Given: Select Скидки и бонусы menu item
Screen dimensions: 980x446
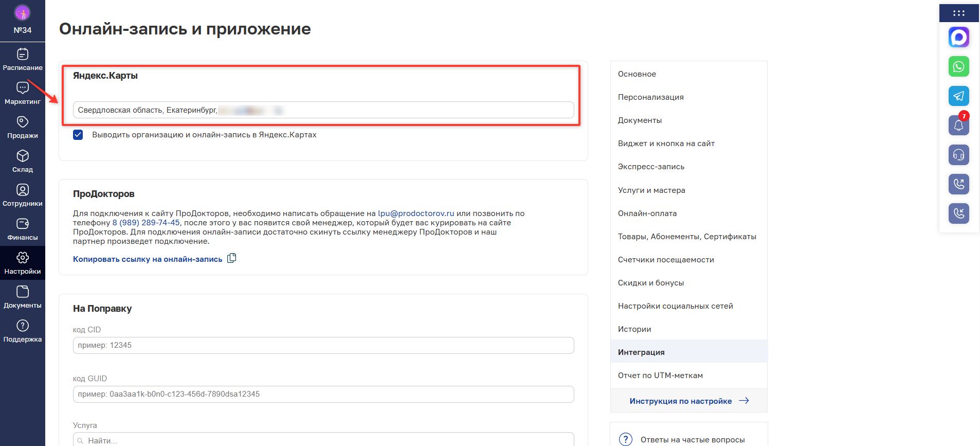Looking at the screenshot, I should pyautogui.click(x=688, y=283).
